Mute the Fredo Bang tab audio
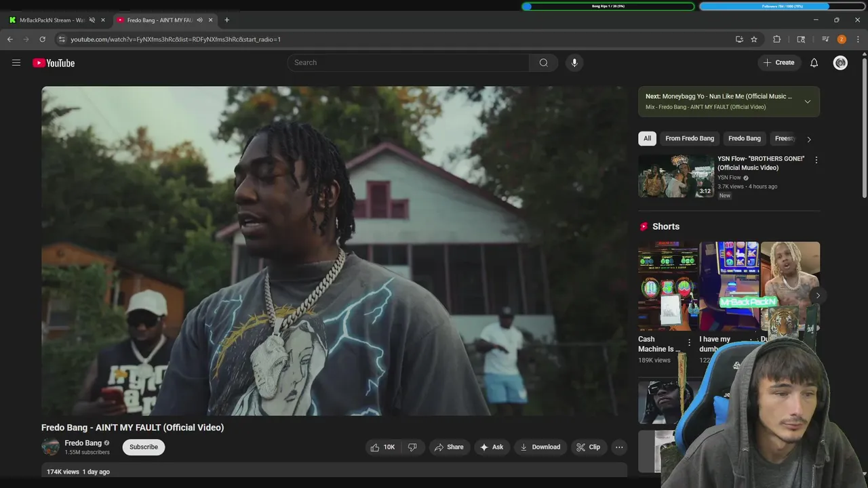Viewport: 868px width, 488px height. [199, 20]
